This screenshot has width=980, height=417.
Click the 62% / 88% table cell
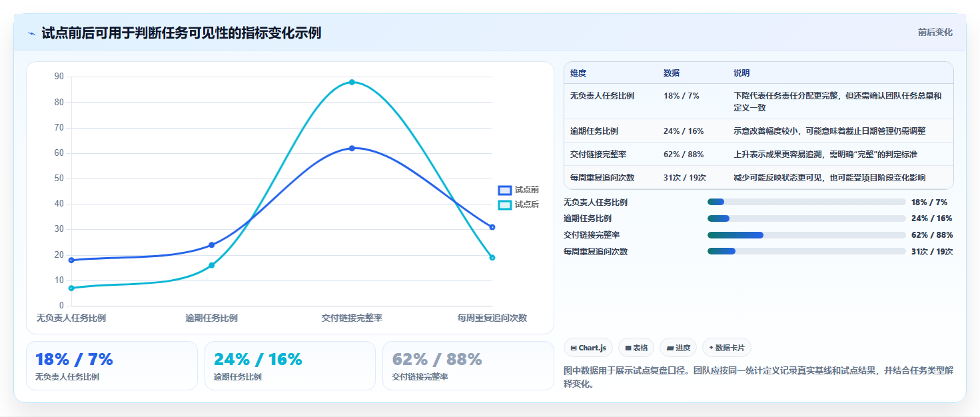coord(684,155)
